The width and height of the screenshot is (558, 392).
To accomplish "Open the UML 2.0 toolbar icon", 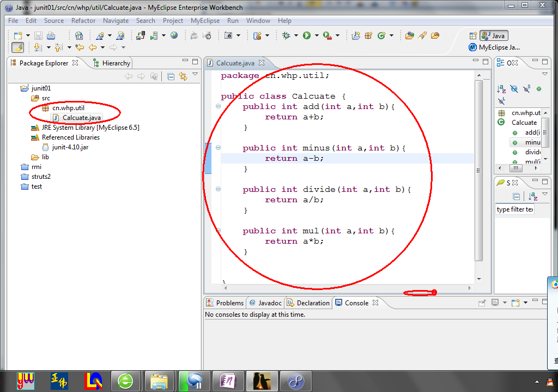I will tap(79, 35).
